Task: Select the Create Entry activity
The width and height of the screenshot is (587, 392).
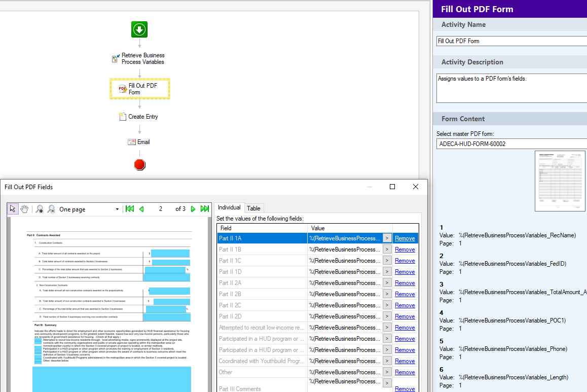Action: tap(139, 117)
